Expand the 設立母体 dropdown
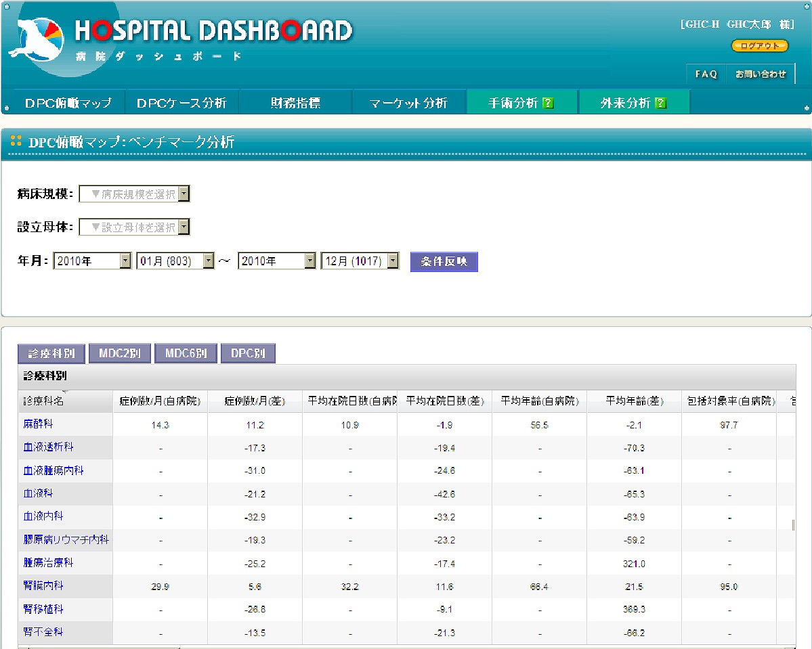The width and height of the screenshot is (812, 649). (x=135, y=227)
